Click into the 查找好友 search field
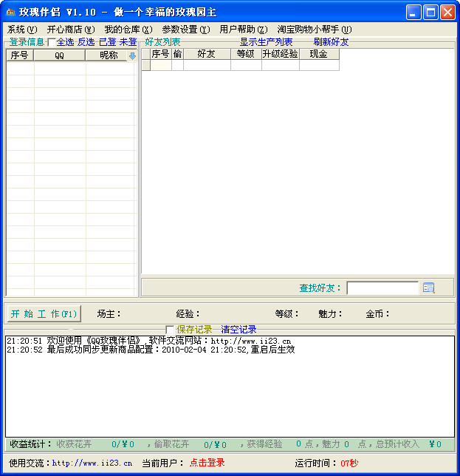 click(x=382, y=288)
